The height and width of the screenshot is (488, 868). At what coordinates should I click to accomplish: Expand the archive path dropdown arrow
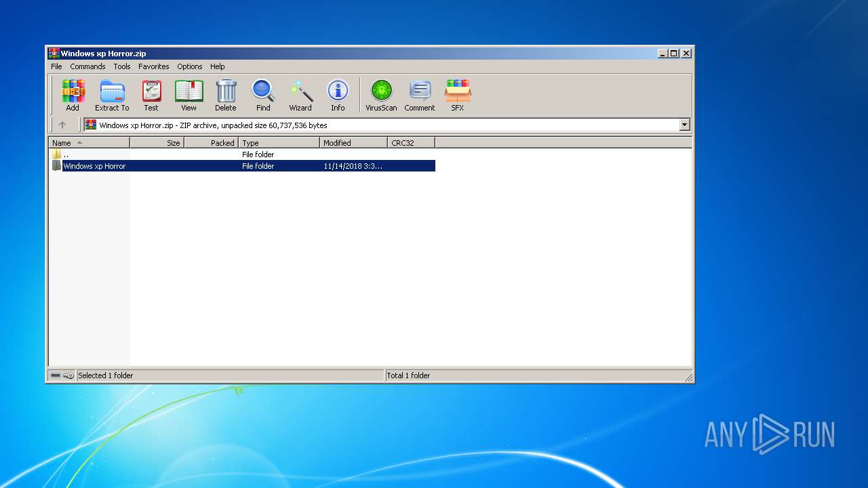tap(684, 125)
